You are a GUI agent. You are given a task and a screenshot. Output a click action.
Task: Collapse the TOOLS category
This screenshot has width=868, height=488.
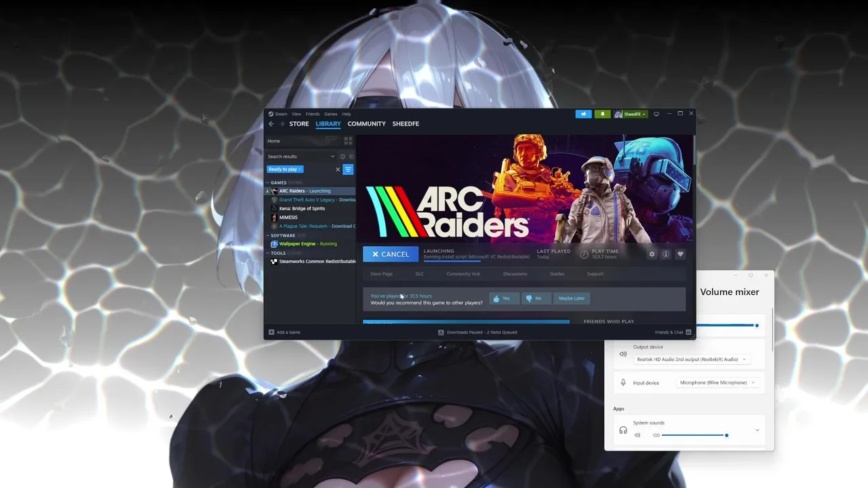point(267,253)
